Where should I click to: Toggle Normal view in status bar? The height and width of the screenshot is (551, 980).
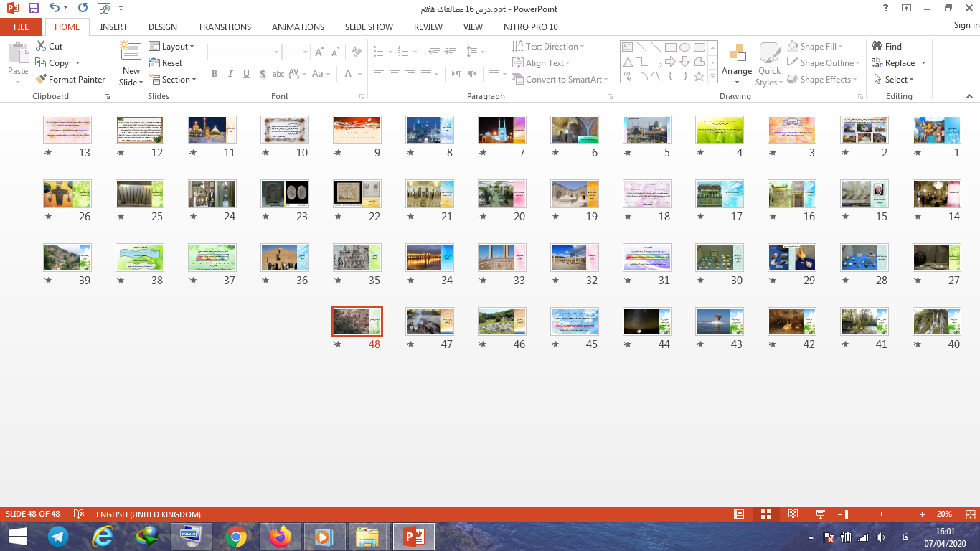pos(739,514)
